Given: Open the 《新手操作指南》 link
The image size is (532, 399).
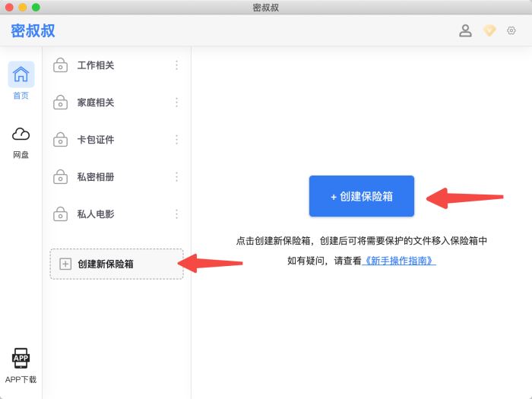Looking at the screenshot, I should pos(399,261).
